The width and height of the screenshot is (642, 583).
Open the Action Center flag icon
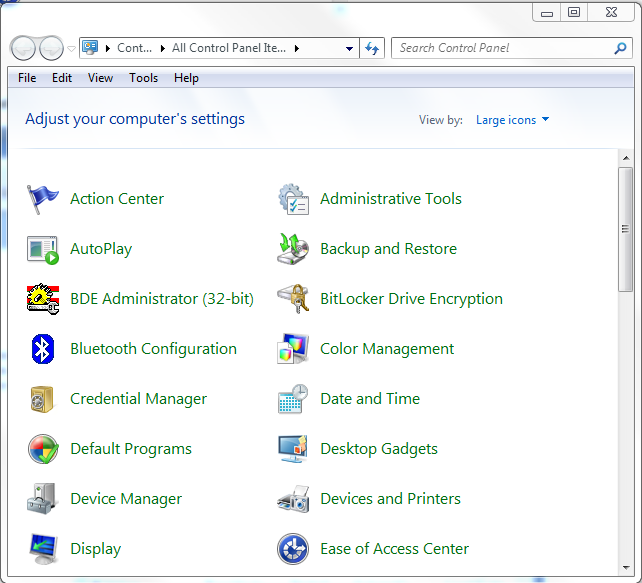tap(43, 199)
